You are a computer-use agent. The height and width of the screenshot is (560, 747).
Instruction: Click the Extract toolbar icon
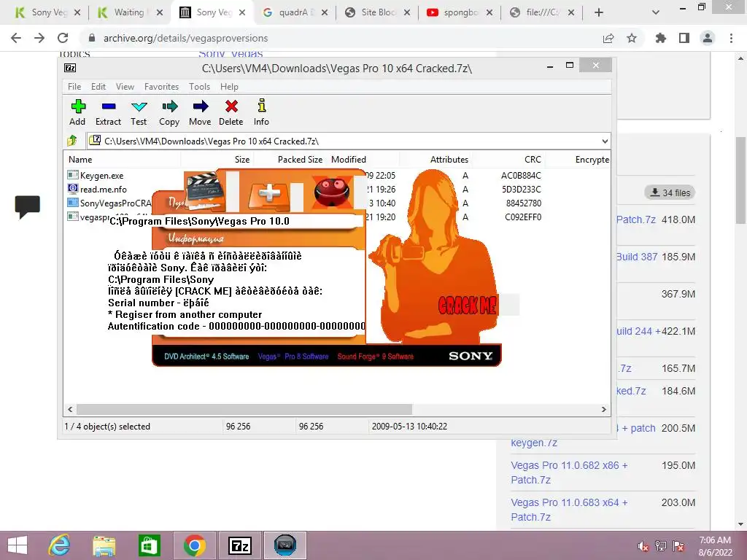(x=108, y=112)
